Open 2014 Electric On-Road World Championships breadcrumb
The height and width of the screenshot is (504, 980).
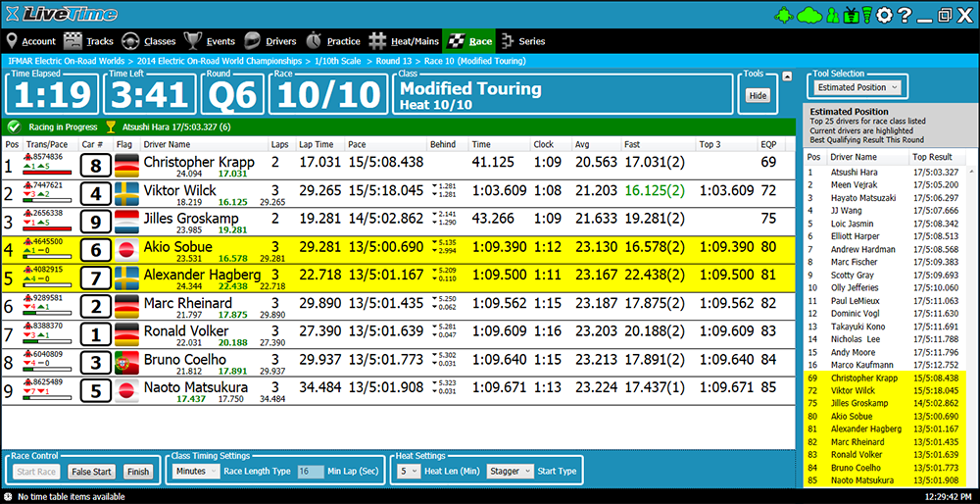coord(219,61)
